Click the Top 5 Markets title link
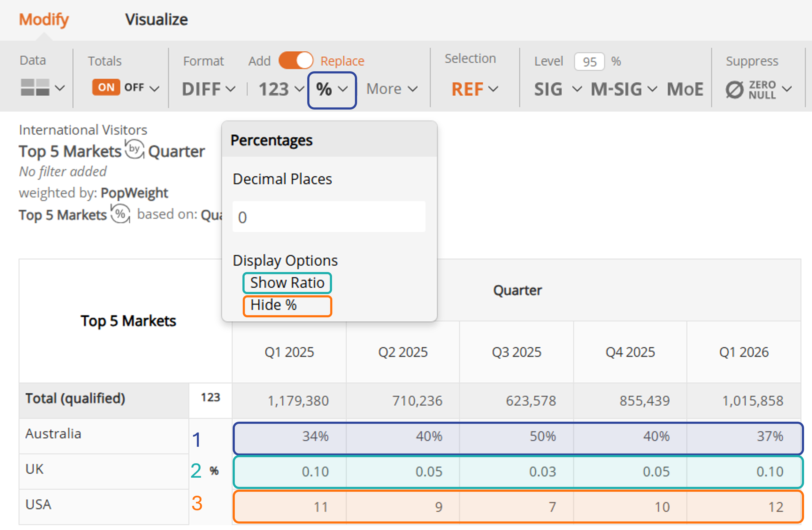 click(x=70, y=151)
